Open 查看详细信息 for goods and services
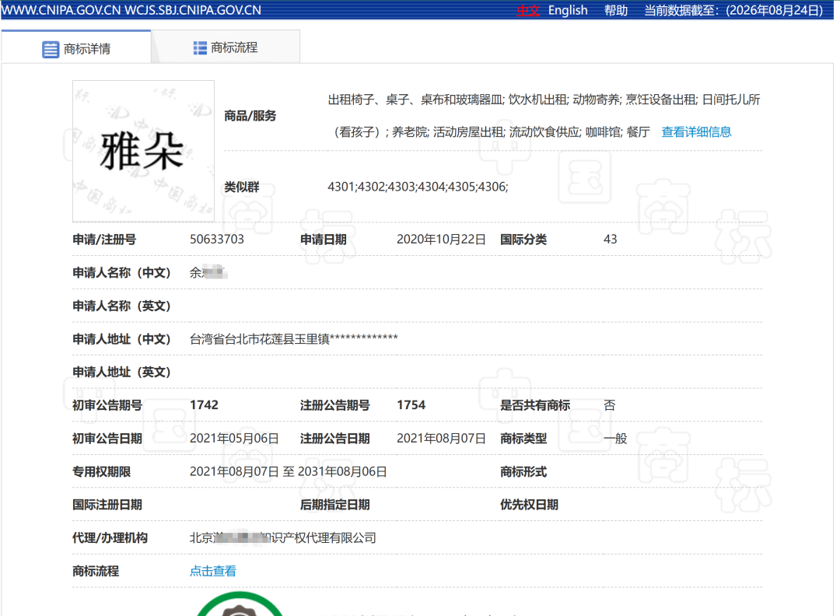Image resolution: width=840 pixels, height=616 pixels. click(696, 131)
